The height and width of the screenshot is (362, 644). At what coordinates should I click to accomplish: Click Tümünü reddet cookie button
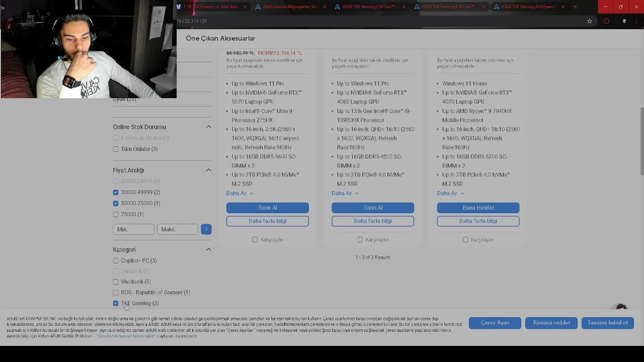coord(551,323)
